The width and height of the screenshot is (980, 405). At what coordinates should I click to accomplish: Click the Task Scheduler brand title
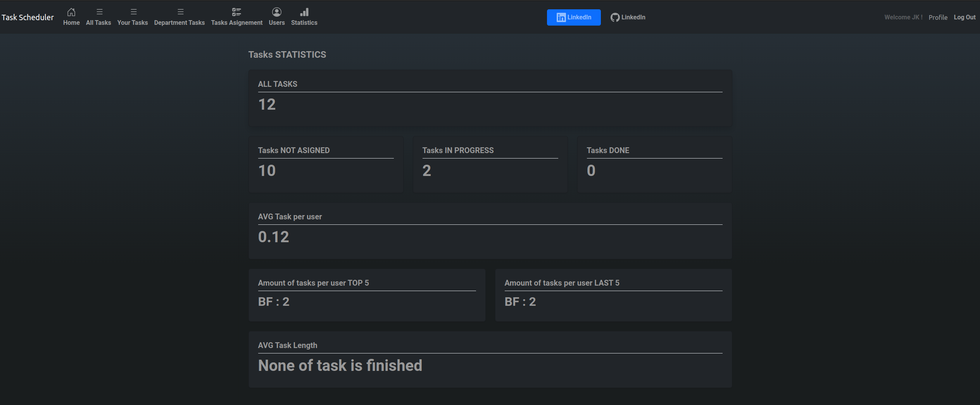(x=28, y=17)
